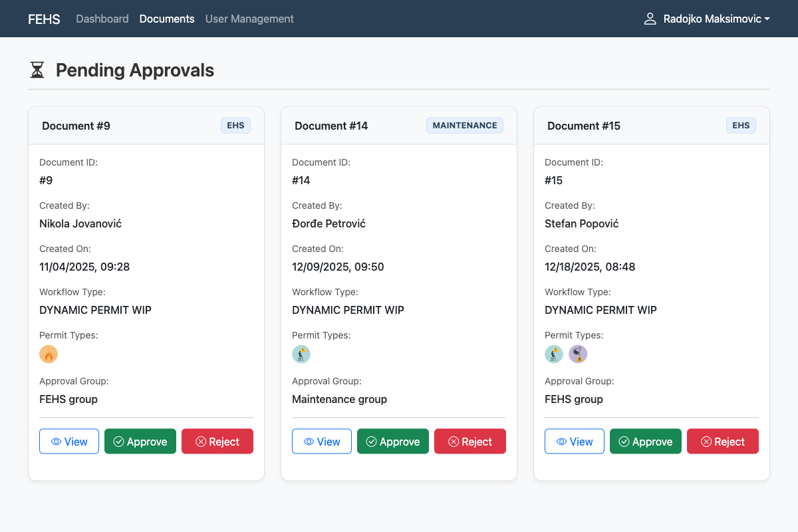Viewport: 798px width, 532px height.
Task: Click the checkmark icon on Document #14's Approve button
Action: pyautogui.click(x=372, y=441)
